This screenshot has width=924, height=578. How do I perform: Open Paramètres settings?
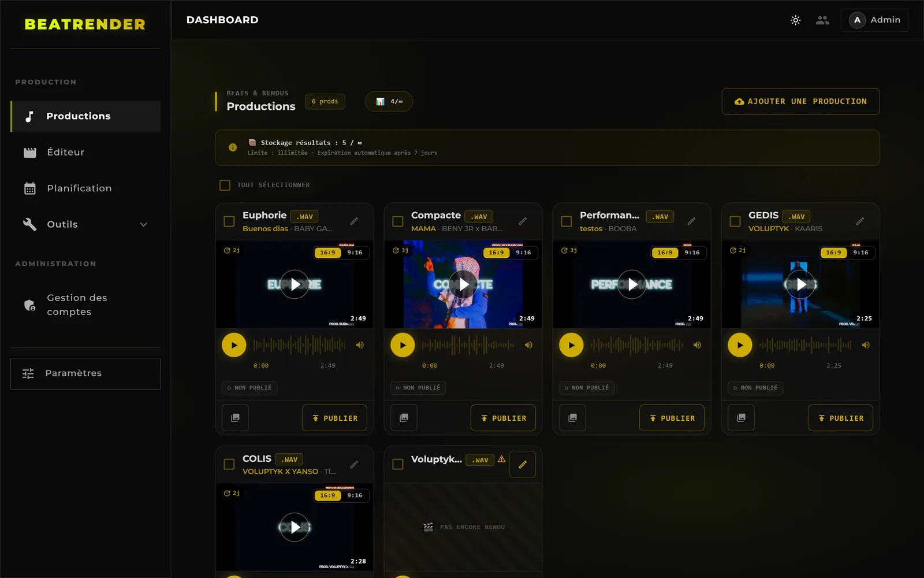[x=85, y=373]
